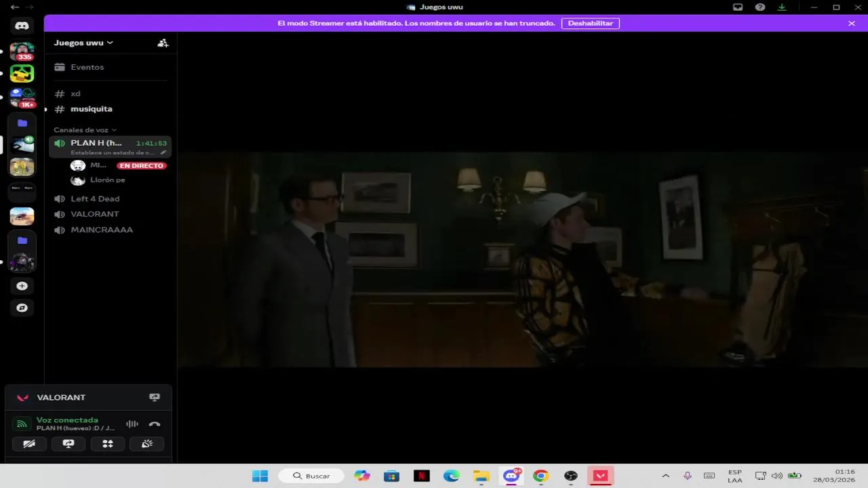
Task: Go back with the title bar arrow
Action: pos(14,7)
